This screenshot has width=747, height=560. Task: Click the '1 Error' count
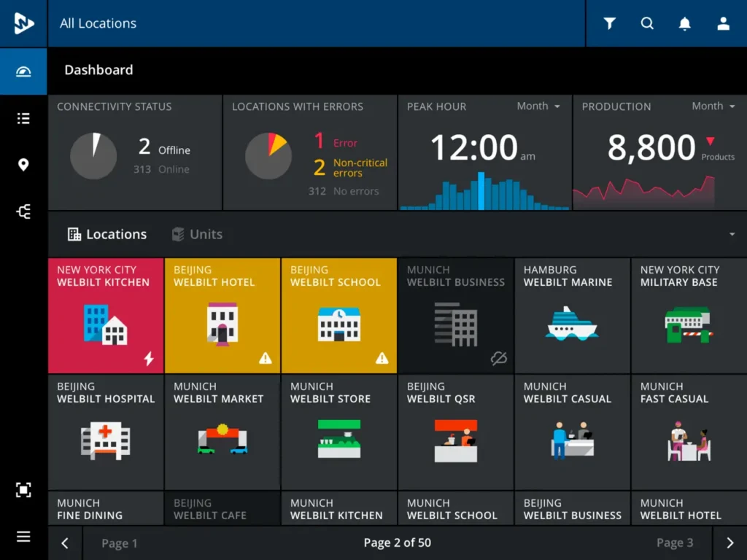(x=336, y=141)
